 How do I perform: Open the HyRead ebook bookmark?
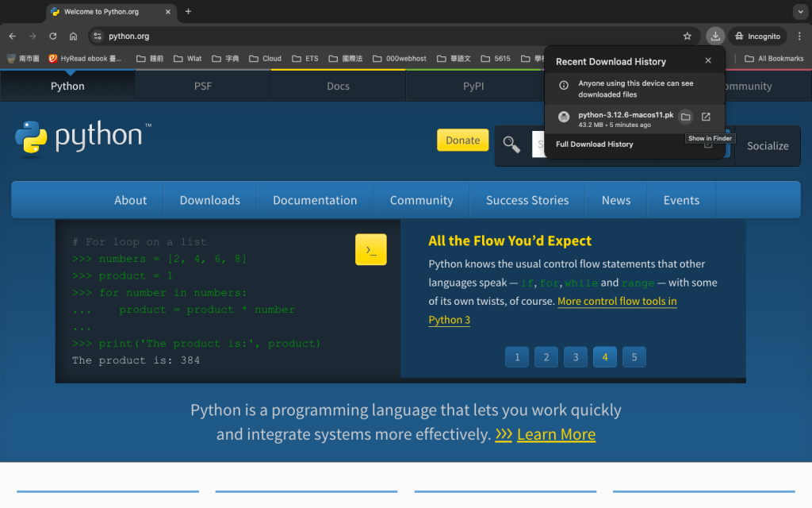tap(85, 59)
